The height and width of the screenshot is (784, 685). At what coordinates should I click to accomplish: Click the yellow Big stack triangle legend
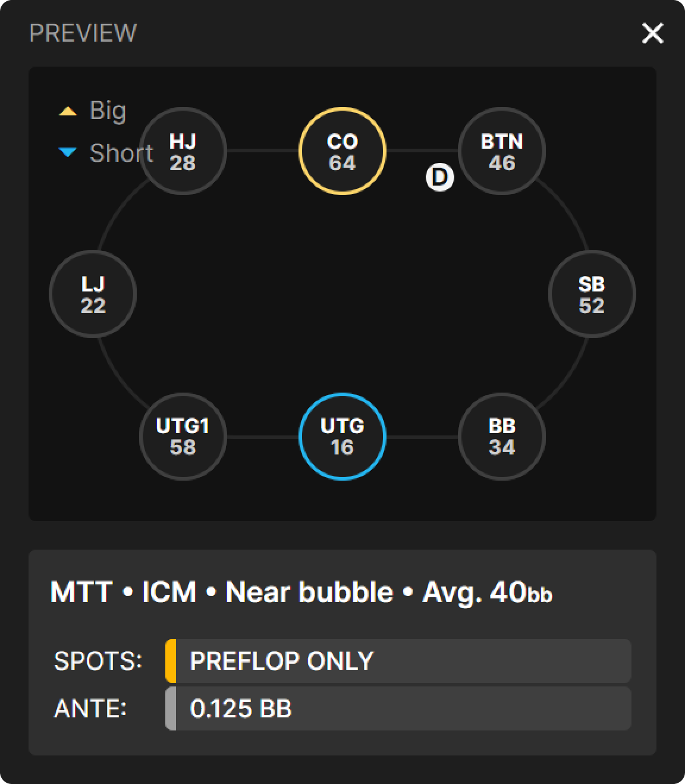click(68, 111)
